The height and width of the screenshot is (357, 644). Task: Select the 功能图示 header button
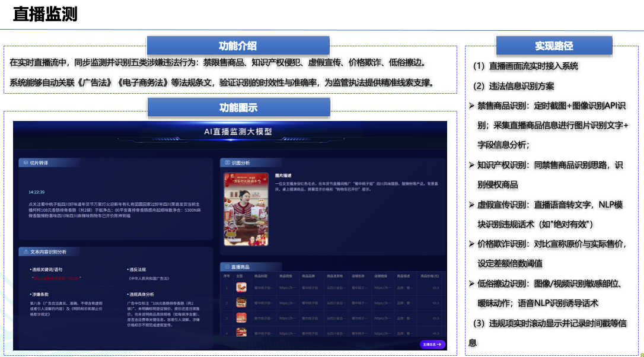[x=238, y=107]
